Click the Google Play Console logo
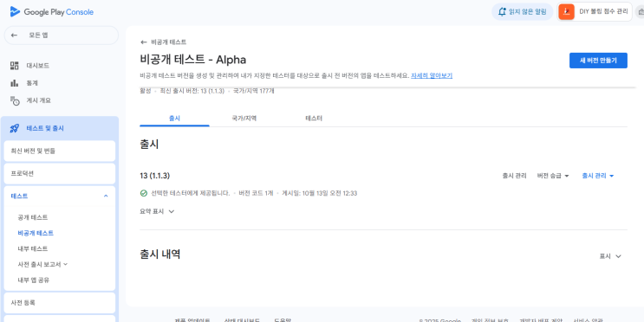644x322 pixels. pyautogui.click(x=52, y=12)
